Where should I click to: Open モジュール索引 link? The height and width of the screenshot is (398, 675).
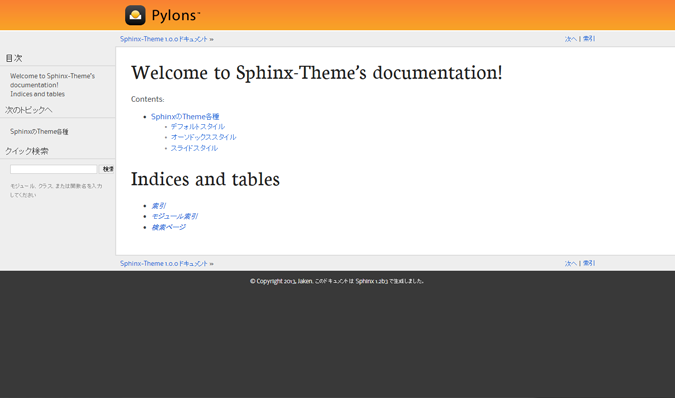(174, 216)
